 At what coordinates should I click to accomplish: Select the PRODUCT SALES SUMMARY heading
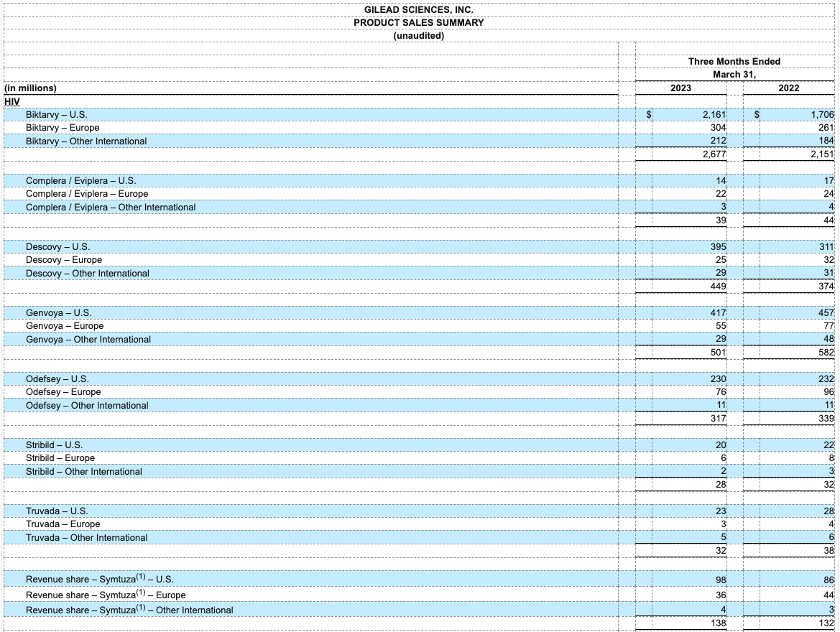coord(418,22)
